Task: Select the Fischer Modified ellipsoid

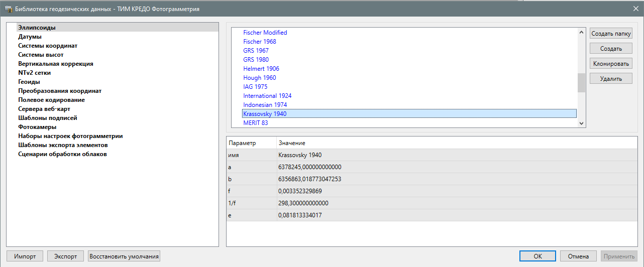Action: 265,33
